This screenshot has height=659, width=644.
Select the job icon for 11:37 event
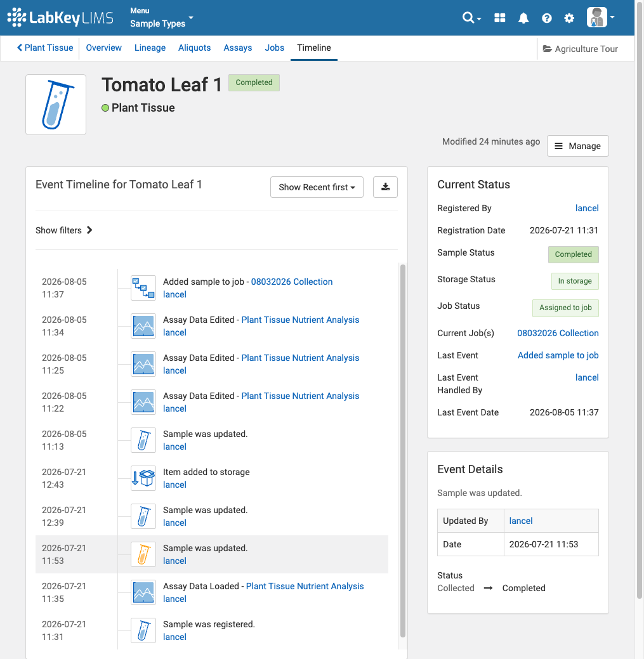click(143, 288)
